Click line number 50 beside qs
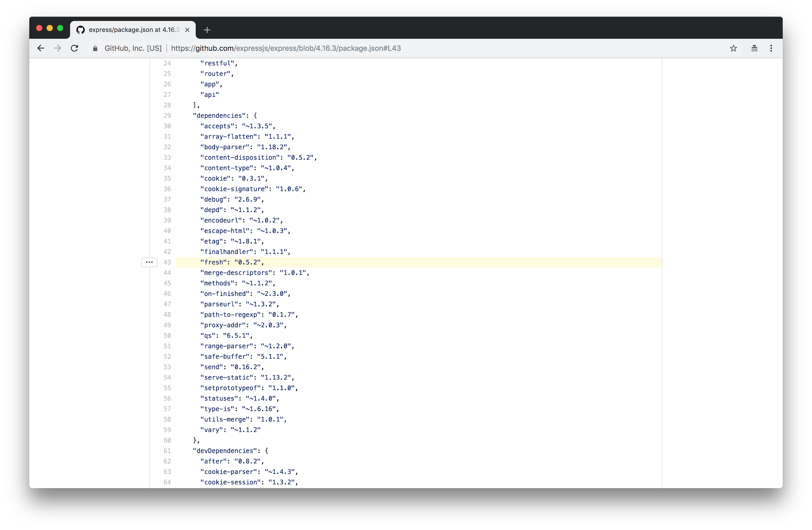Image resolution: width=812 pixels, height=530 pixels. (x=167, y=336)
